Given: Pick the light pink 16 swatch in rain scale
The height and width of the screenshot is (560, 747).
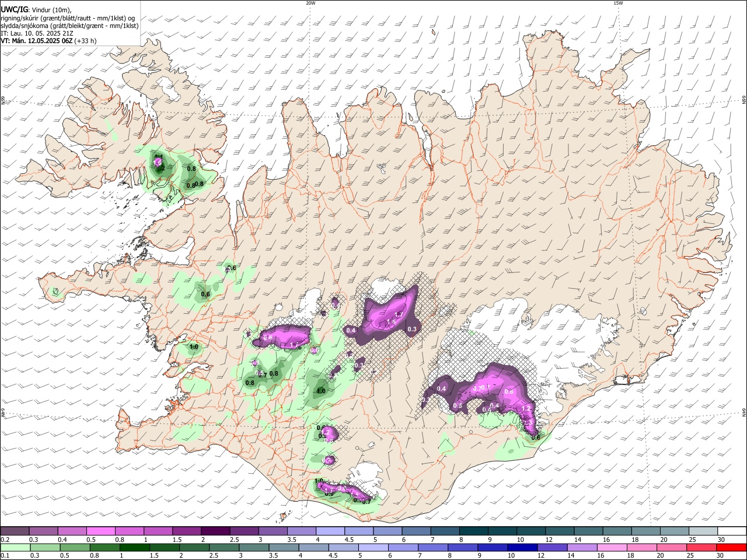Looking at the screenshot, I should point(611,547).
